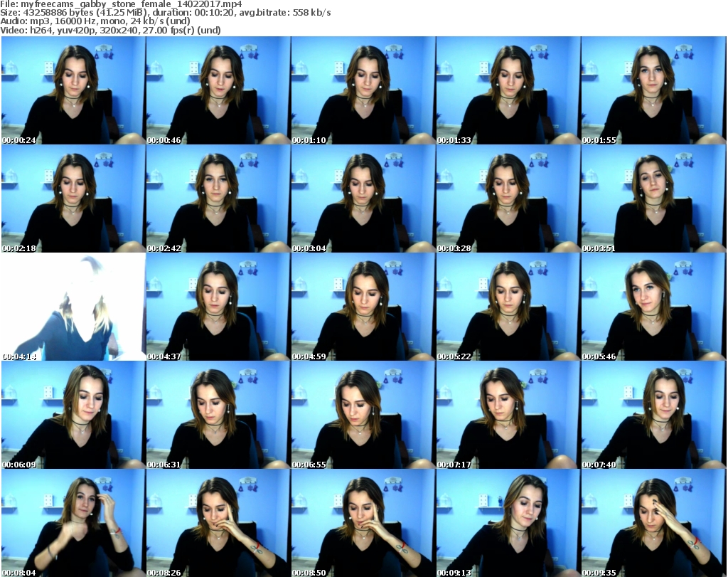728x577 pixels.
Task: Select the thumbnail frame at 00:09:35
Action: point(654,523)
